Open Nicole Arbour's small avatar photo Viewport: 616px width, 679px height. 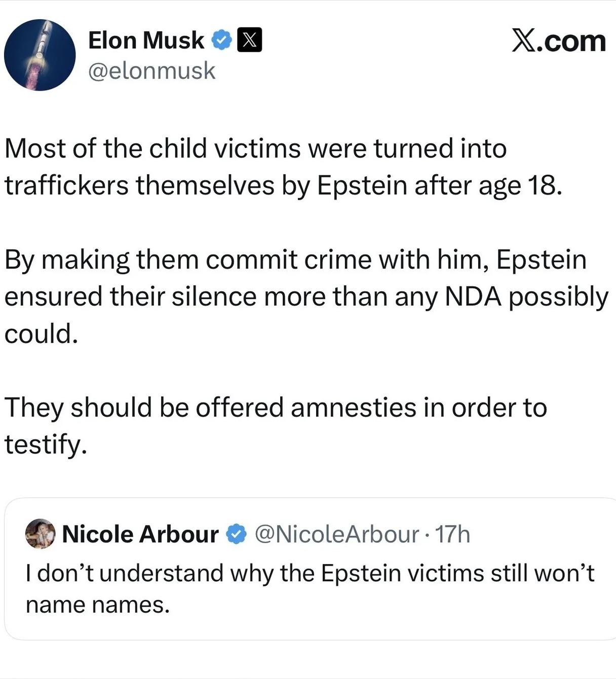pos(40,534)
